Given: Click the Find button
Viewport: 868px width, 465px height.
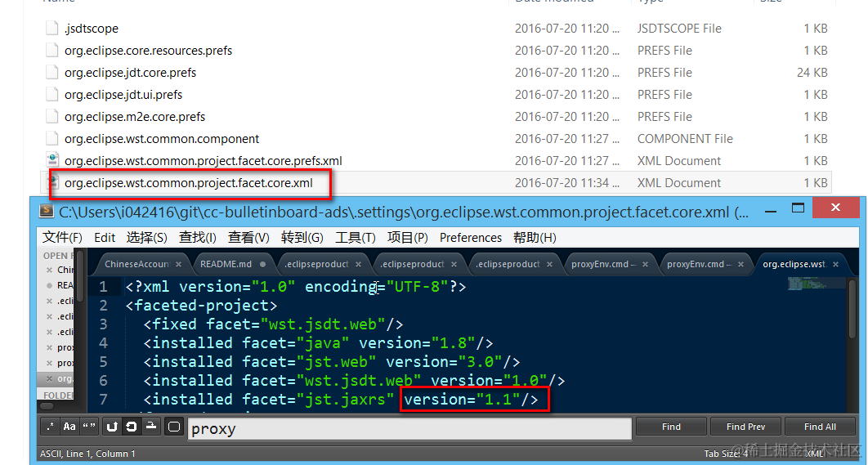Looking at the screenshot, I should pos(671,427).
